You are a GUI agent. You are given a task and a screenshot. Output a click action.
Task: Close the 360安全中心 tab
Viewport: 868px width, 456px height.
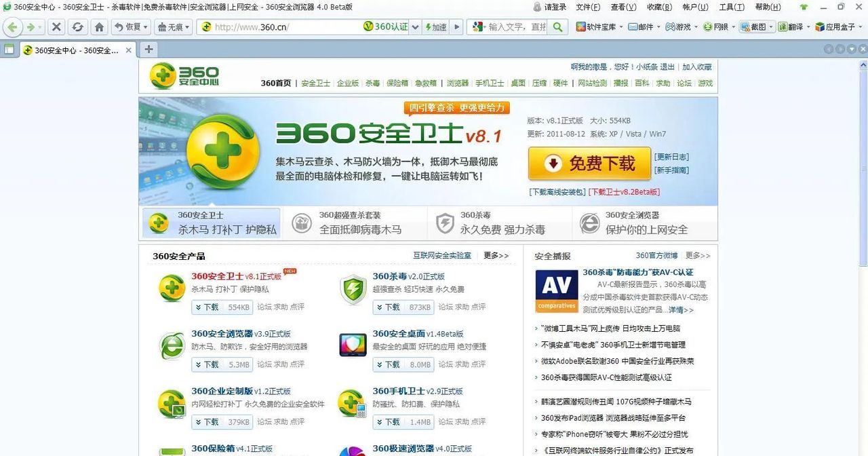click(x=129, y=50)
